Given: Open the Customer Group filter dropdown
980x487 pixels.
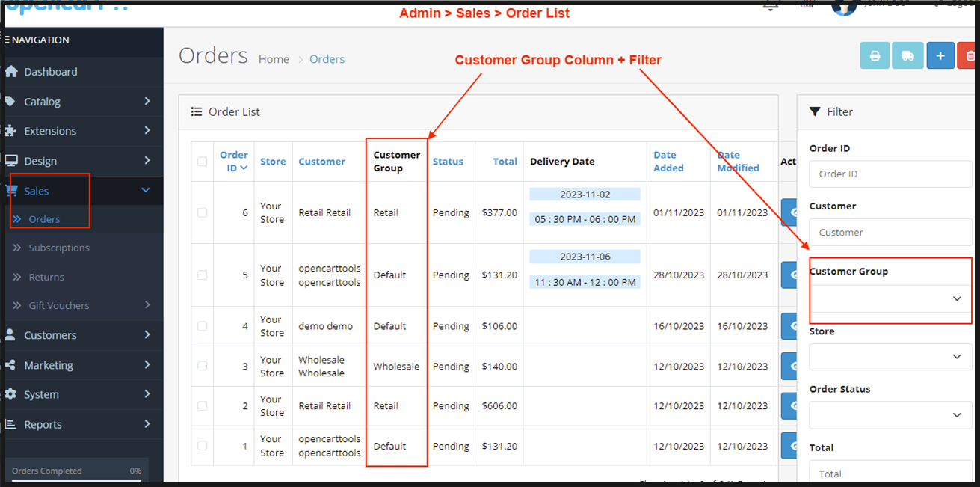Looking at the screenshot, I should 890,298.
